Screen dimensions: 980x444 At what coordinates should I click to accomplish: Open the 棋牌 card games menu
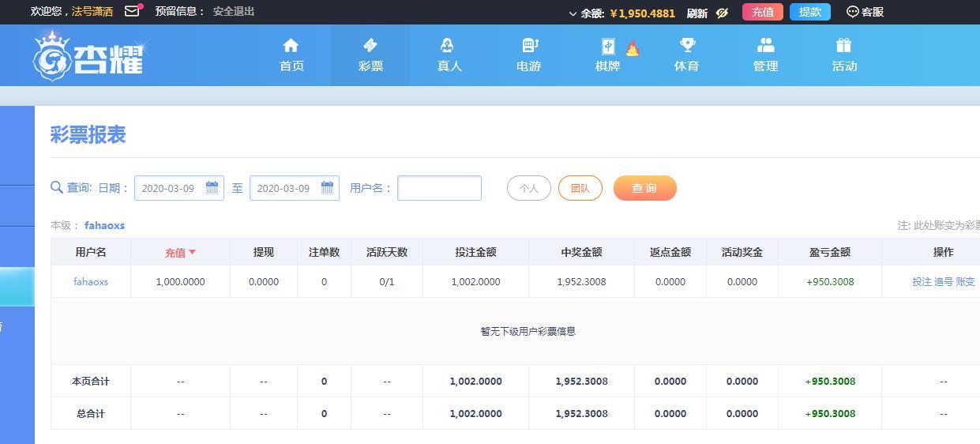pos(607,55)
